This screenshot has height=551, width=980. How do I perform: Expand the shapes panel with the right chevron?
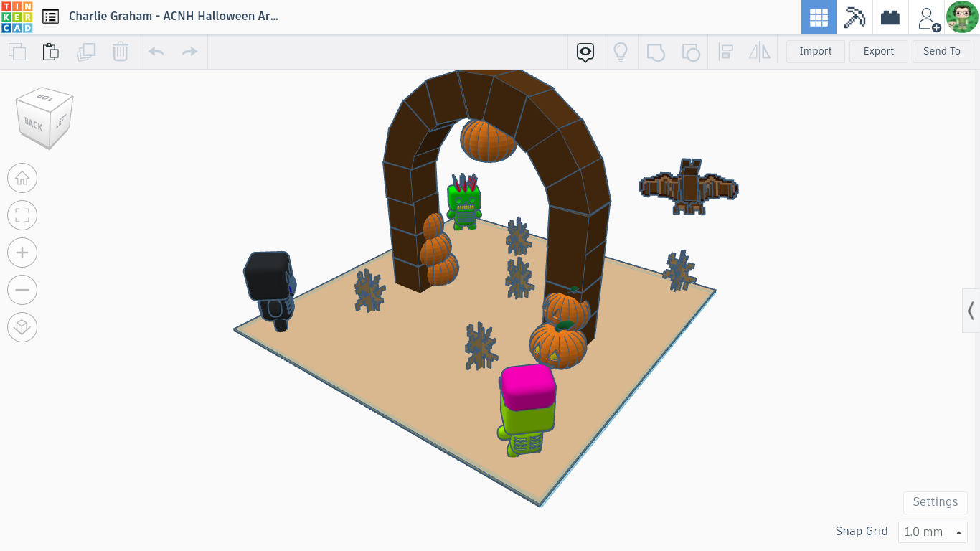[x=972, y=310]
